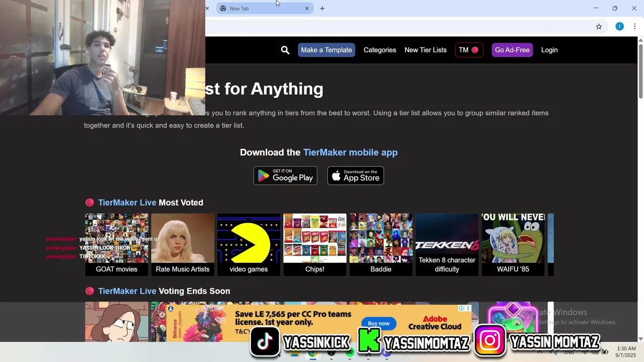Open the ENG language indicator in tray
The width and height of the screenshot is (644, 362).
(x=569, y=353)
